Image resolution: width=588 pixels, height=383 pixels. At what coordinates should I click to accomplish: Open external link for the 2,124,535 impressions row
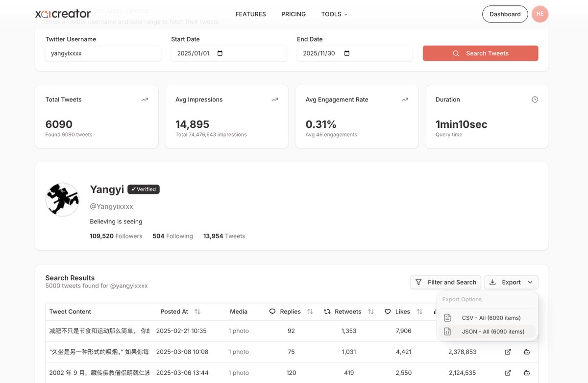(508, 373)
